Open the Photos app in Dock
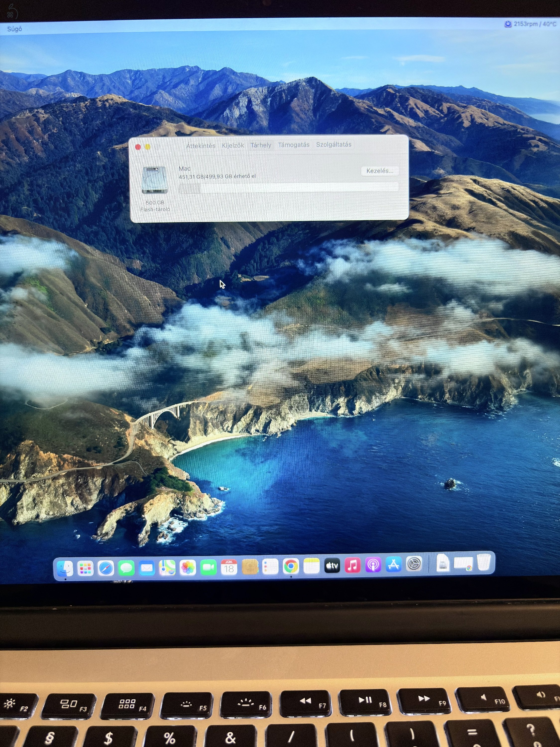 188,568
